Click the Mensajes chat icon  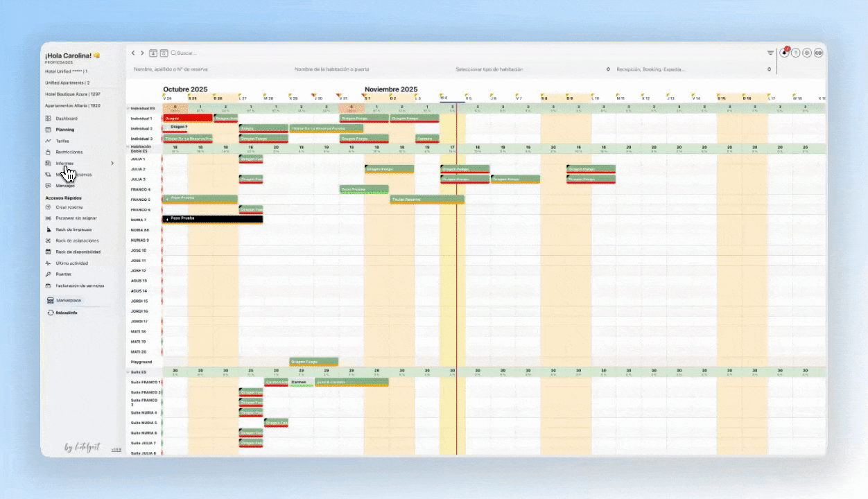(x=48, y=185)
